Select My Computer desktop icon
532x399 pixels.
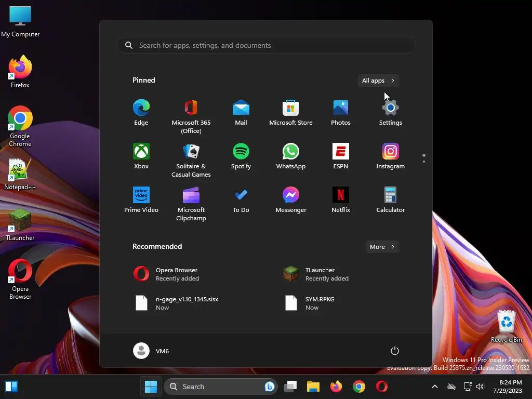(x=20, y=21)
